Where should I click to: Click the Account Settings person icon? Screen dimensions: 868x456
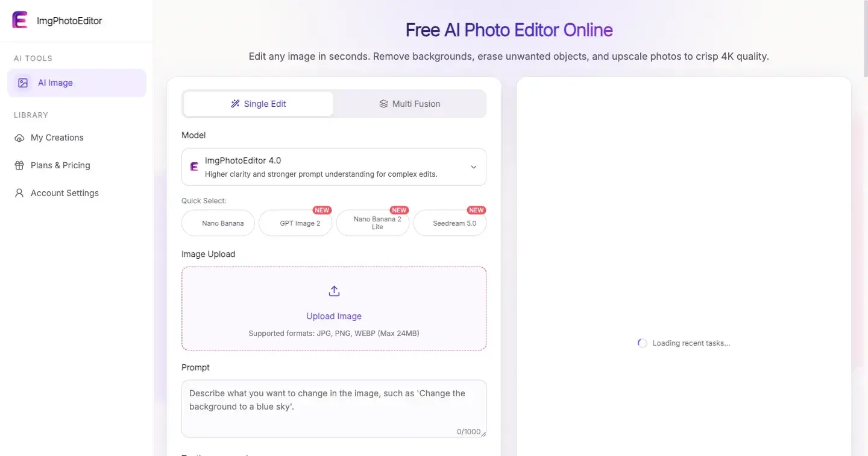(19, 193)
